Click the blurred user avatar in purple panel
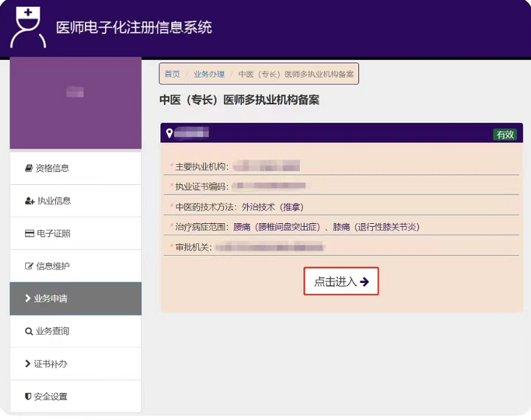 pyautogui.click(x=75, y=92)
